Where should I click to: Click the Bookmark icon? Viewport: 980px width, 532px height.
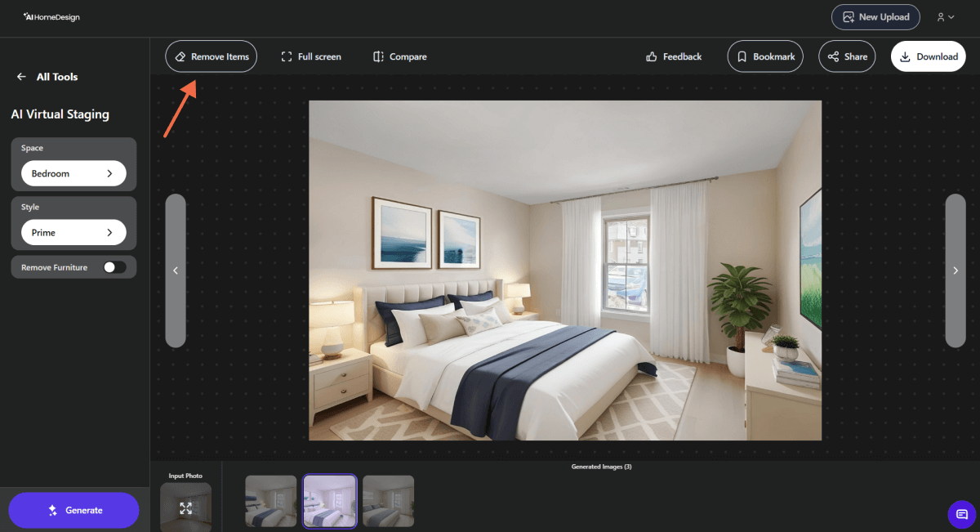(x=742, y=56)
